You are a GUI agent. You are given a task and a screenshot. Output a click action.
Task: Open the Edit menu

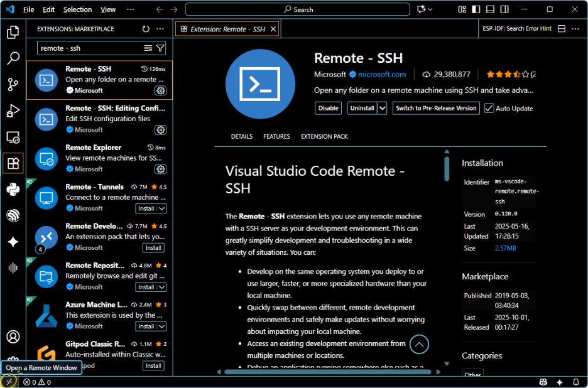pyautogui.click(x=49, y=10)
